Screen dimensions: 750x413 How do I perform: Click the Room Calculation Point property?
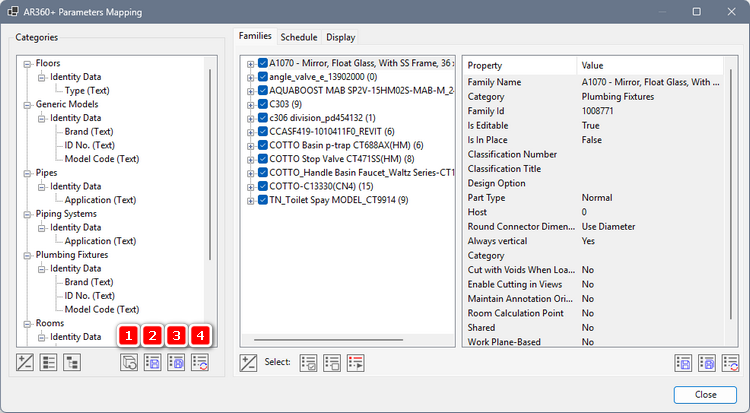pos(516,313)
